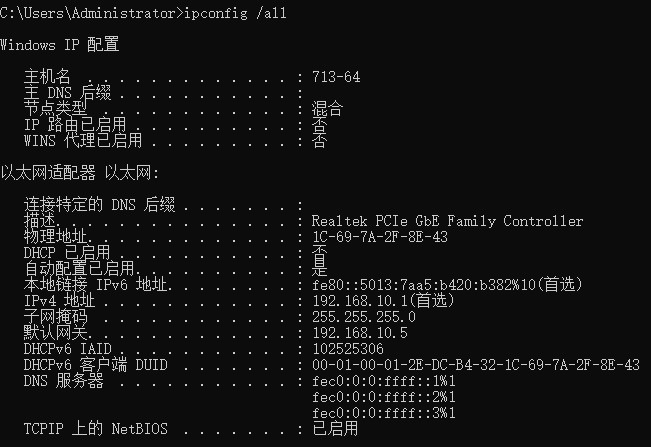Click the DNS server fec0:0:0:ffff::1%1
The width and height of the screenshot is (651, 447).
[x=383, y=381]
